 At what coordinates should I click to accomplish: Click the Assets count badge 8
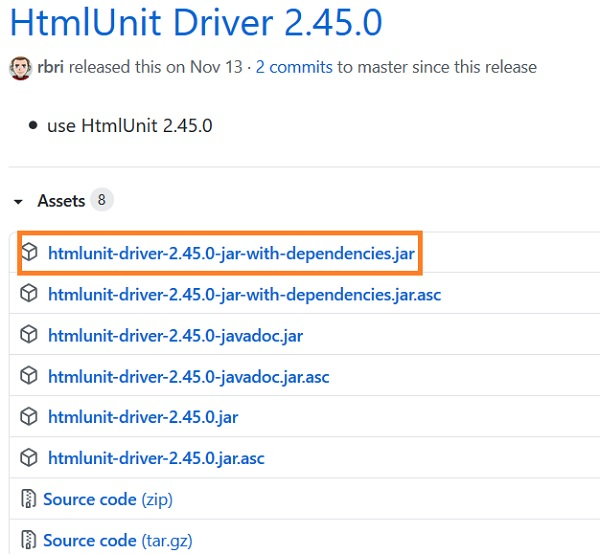(x=101, y=200)
